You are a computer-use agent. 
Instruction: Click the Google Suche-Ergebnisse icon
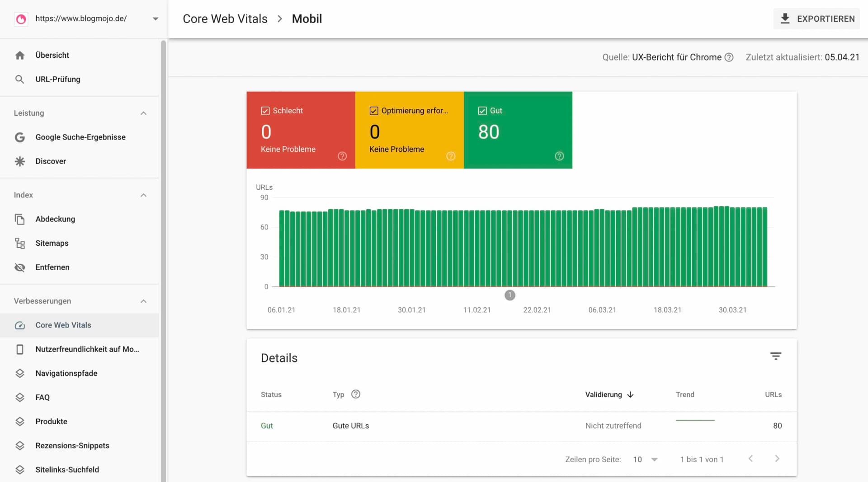[20, 137]
